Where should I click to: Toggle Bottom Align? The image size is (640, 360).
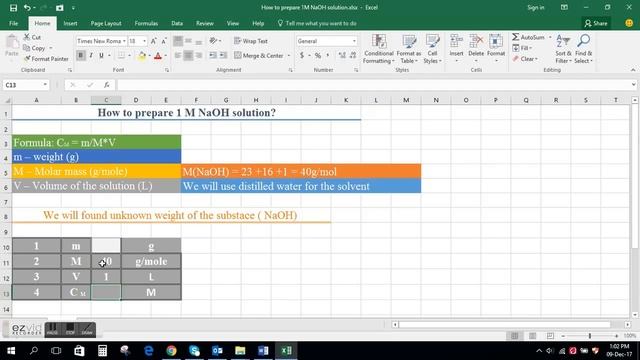(x=198, y=41)
